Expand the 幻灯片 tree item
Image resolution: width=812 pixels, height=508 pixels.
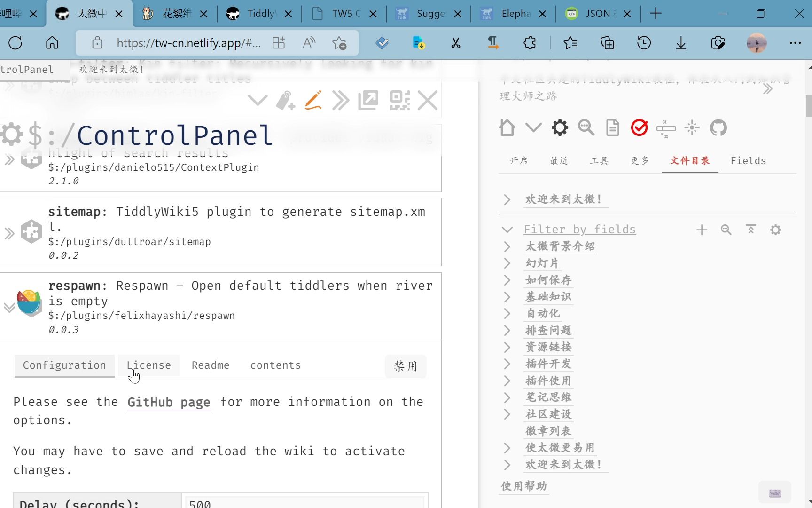(507, 263)
